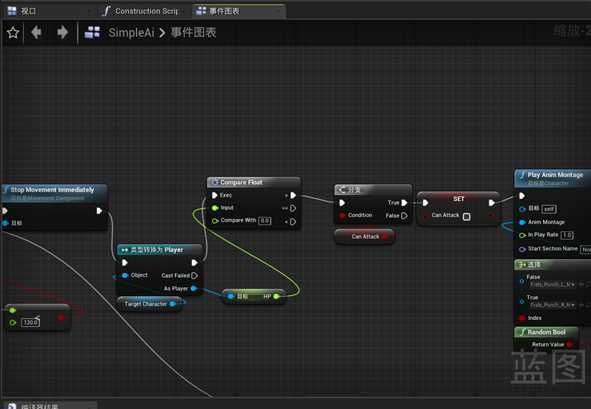Edit the Compare With 0.0 value field
The image size is (591, 409).
[265, 221]
